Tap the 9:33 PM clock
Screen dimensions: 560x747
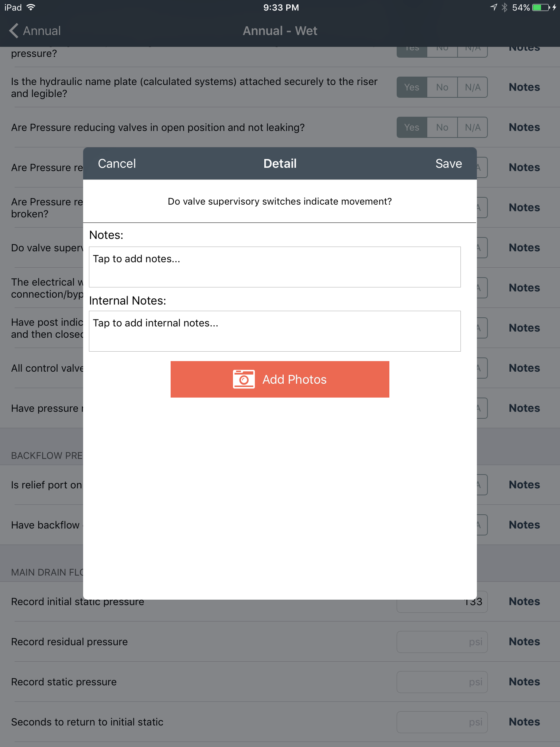coord(281,8)
